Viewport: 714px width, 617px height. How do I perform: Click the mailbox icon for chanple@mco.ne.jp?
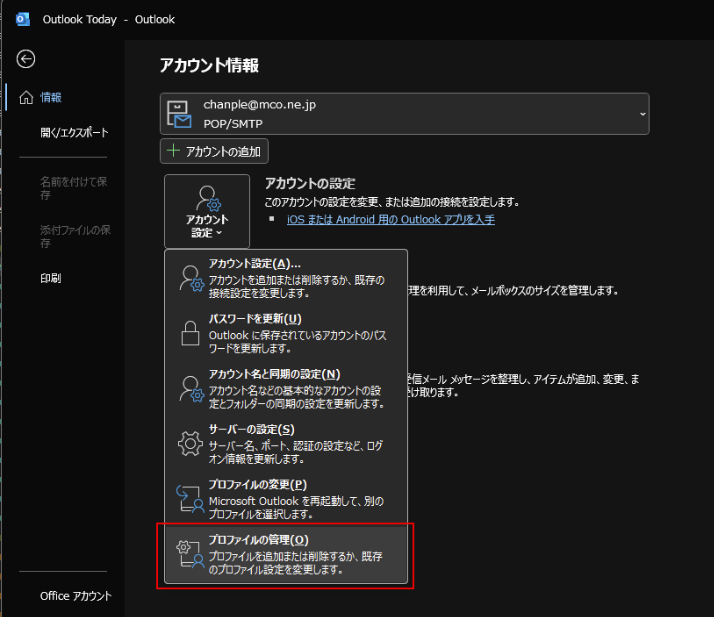coord(179,114)
